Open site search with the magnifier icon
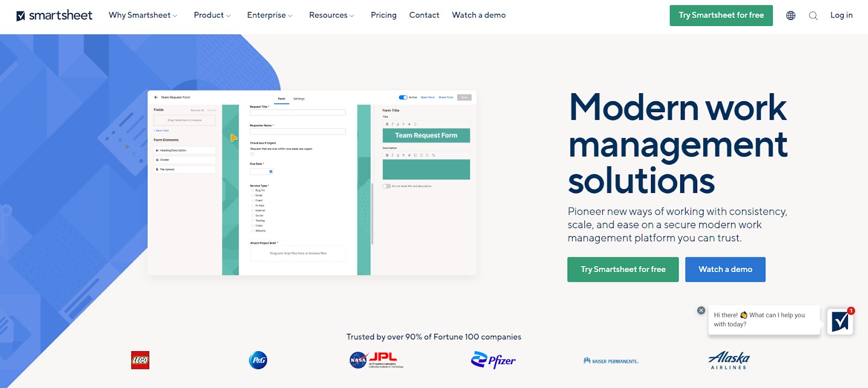The width and height of the screenshot is (868, 388). [813, 16]
